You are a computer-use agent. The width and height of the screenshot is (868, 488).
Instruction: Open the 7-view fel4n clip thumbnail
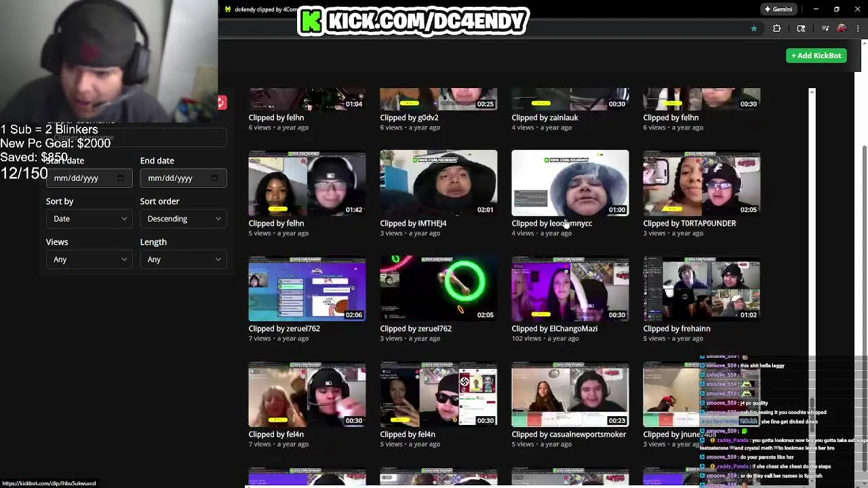point(307,394)
